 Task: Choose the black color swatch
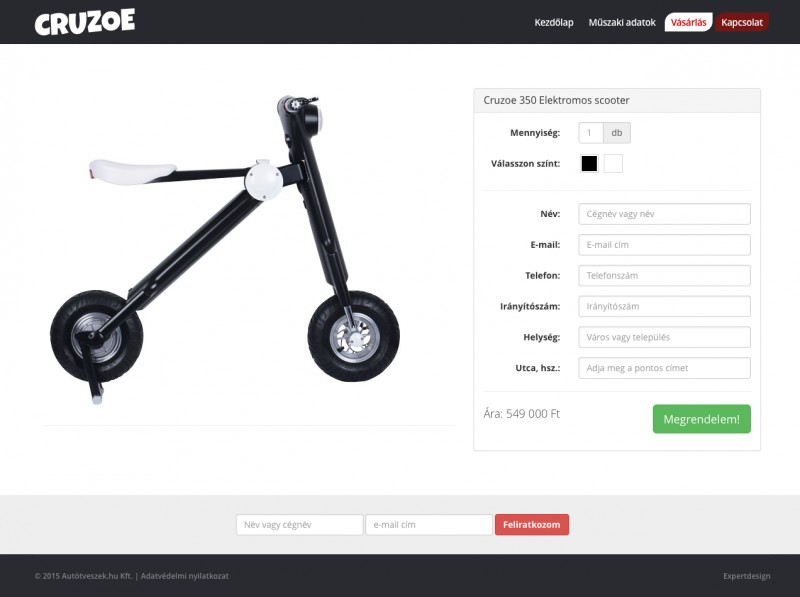(x=589, y=164)
